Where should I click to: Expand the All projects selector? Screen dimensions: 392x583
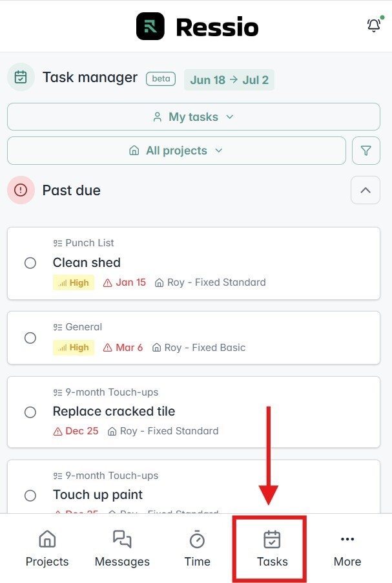[176, 150]
